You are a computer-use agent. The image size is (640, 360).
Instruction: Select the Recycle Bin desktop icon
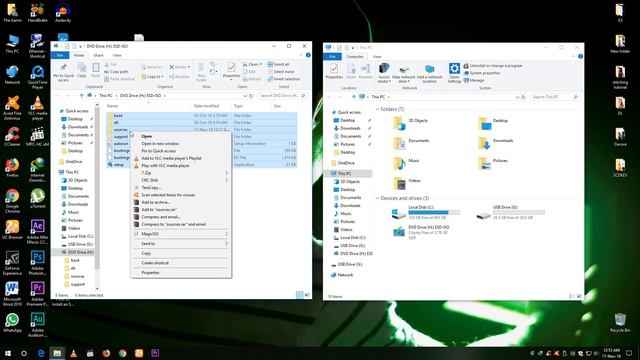620,322
